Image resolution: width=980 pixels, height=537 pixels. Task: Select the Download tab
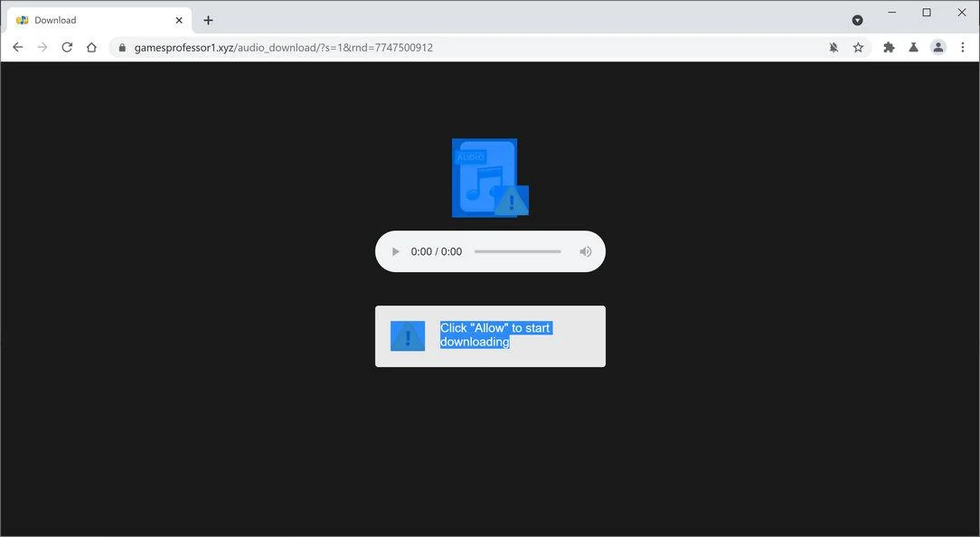(100, 20)
